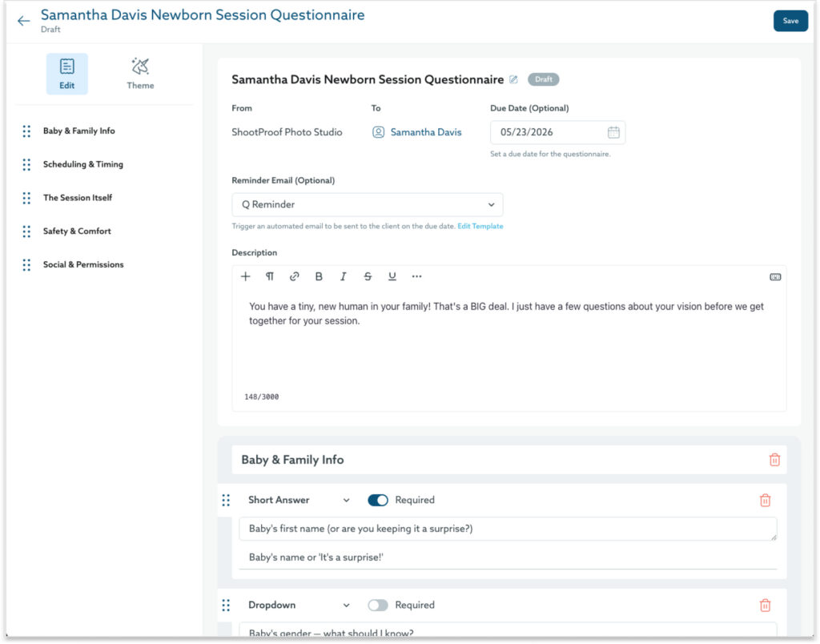Click the keyboard icon in editor toolbar
The image size is (820, 644).
[774, 277]
